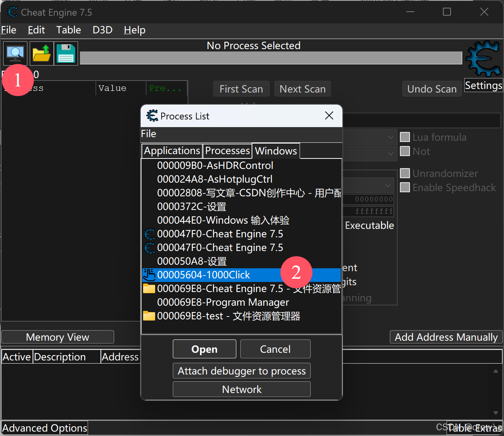This screenshot has height=436, width=504.
Task: Click the Attach debugger to process button
Action: click(241, 370)
